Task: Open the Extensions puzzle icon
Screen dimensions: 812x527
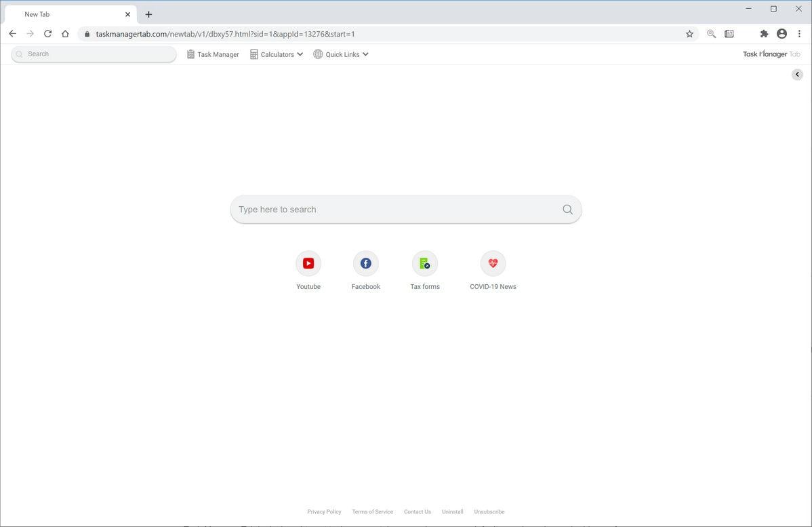Action: 764,34
